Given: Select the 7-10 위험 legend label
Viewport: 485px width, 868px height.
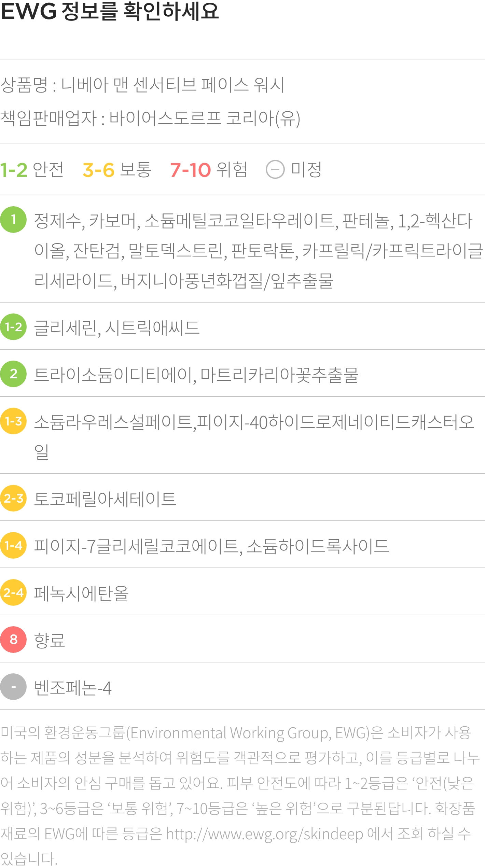Looking at the screenshot, I should click(209, 169).
